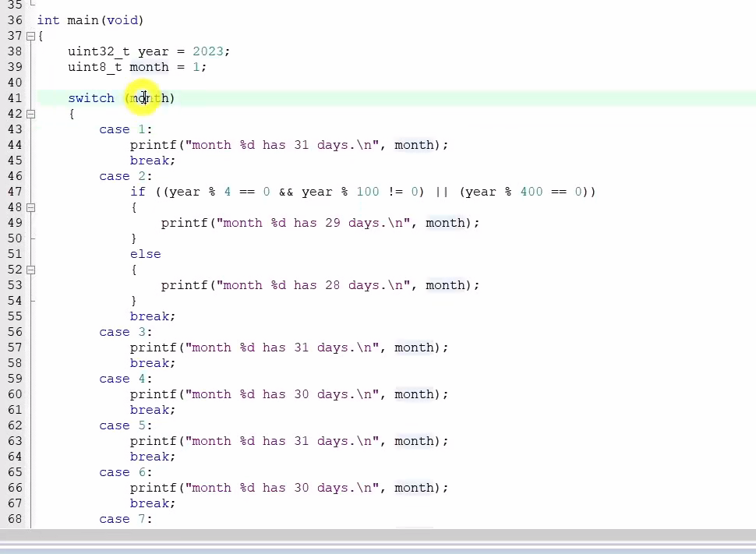Click 'printf' on line 63

click(x=154, y=441)
